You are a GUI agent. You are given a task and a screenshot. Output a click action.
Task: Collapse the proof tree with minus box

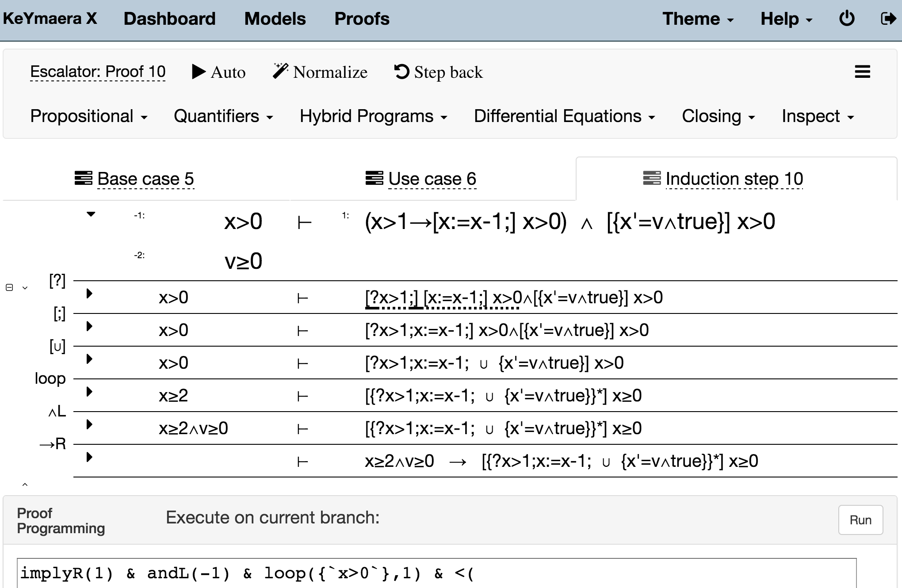point(9,287)
